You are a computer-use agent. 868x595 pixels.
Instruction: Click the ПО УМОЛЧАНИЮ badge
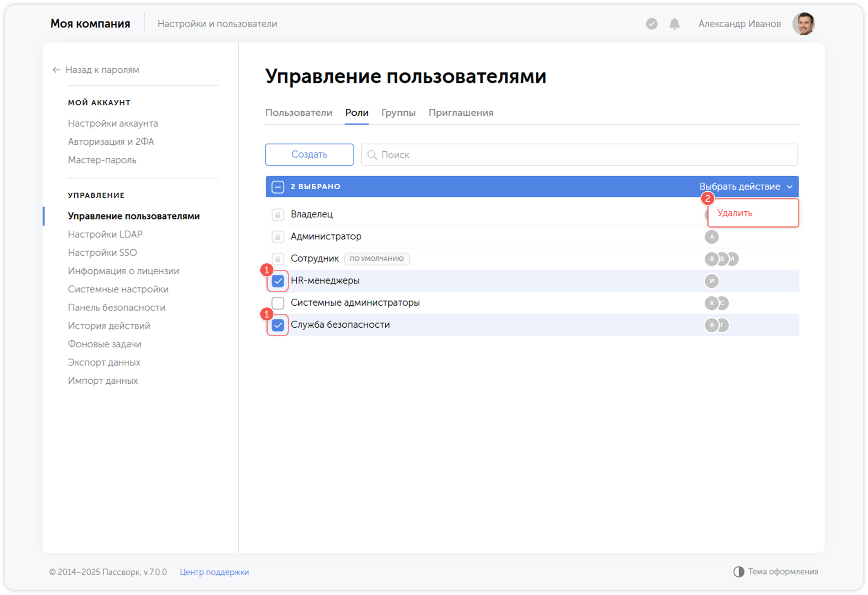[x=377, y=259]
